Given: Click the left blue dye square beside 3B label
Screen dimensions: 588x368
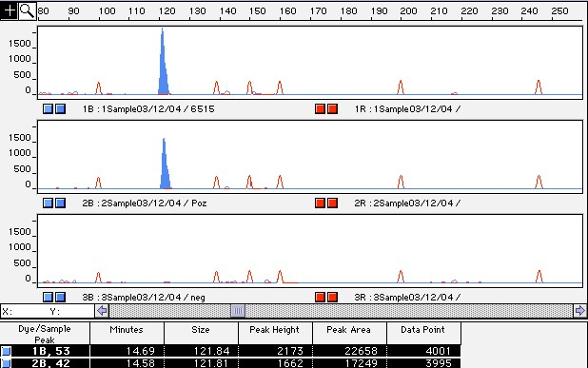Looking at the screenshot, I should (48, 298).
